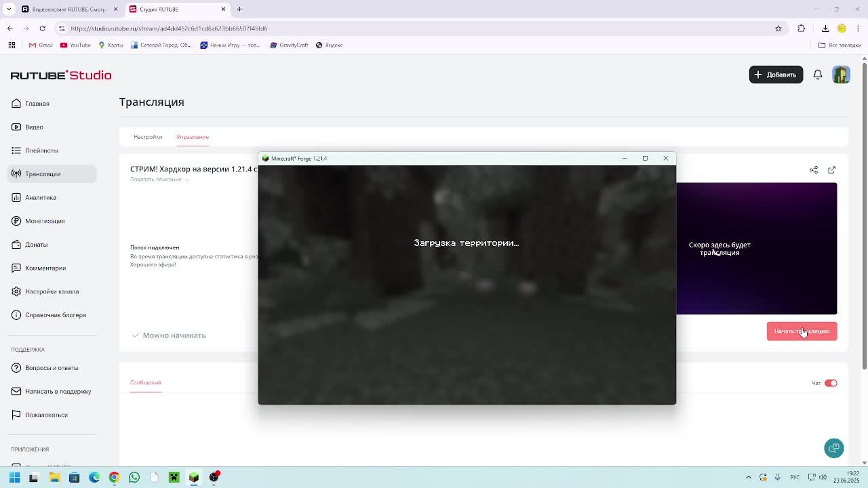868x488 pixels.
Task: Select Трансляции in the sidebar
Action: click(52, 174)
